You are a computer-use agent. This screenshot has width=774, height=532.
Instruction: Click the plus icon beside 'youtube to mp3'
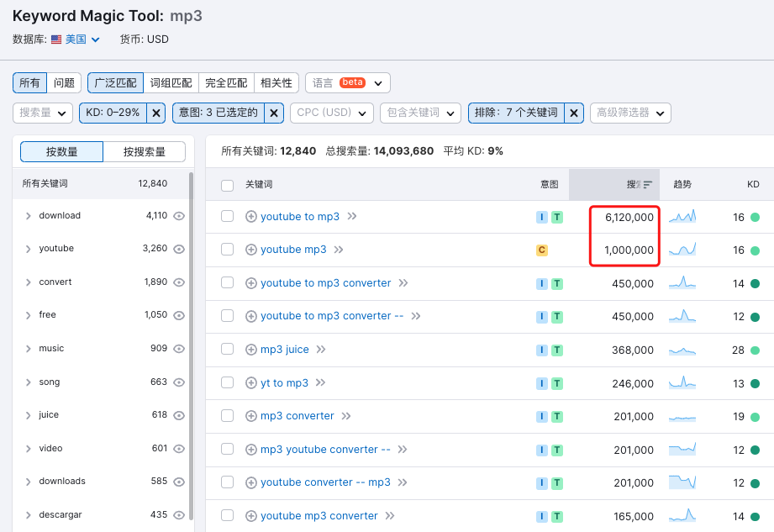click(250, 217)
